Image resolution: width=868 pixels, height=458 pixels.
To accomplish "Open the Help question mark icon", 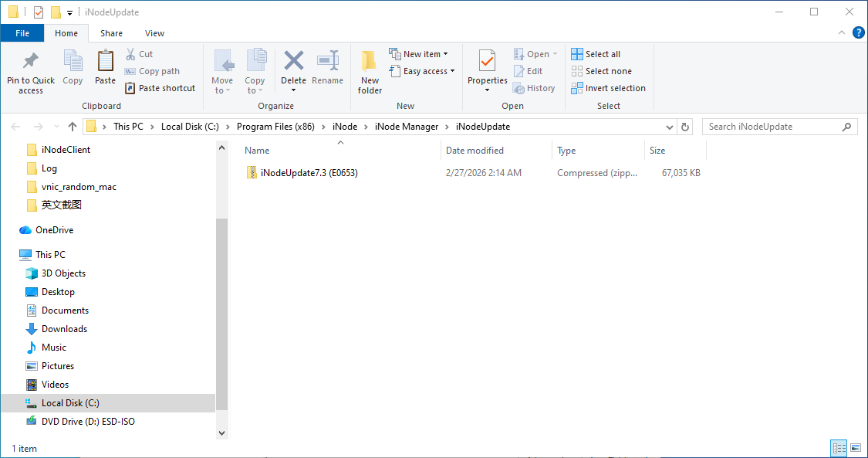I will (858, 32).
